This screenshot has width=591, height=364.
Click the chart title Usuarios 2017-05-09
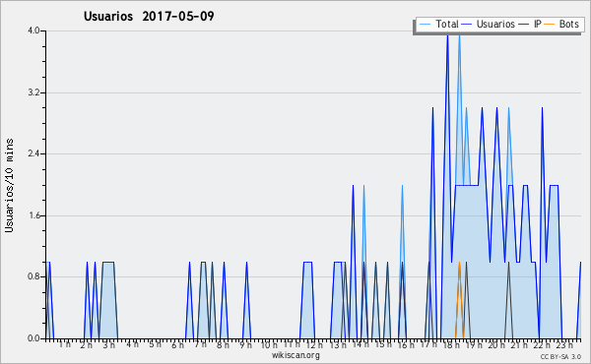149,16
